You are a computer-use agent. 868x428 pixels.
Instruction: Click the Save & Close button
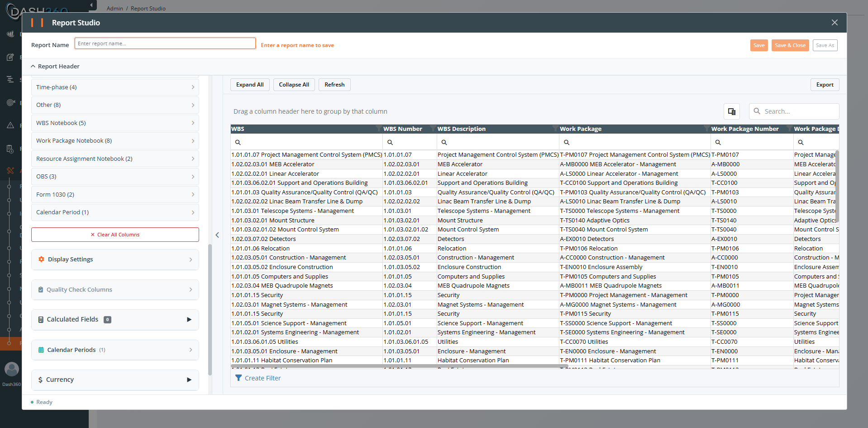790,45
